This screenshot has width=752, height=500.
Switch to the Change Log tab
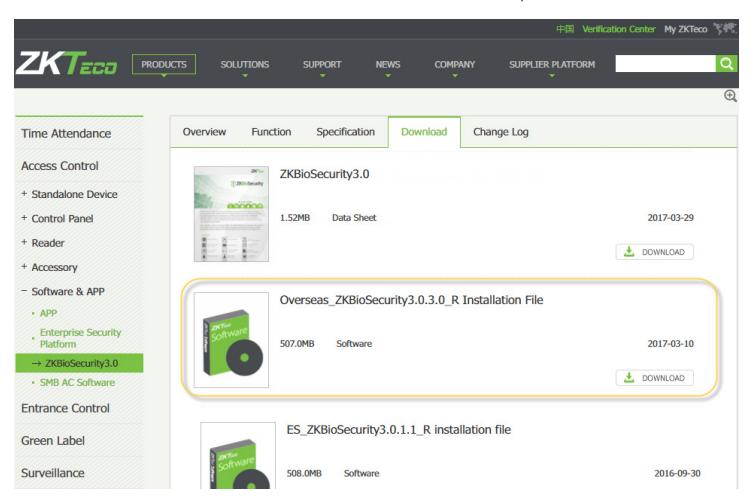point(501,132)
